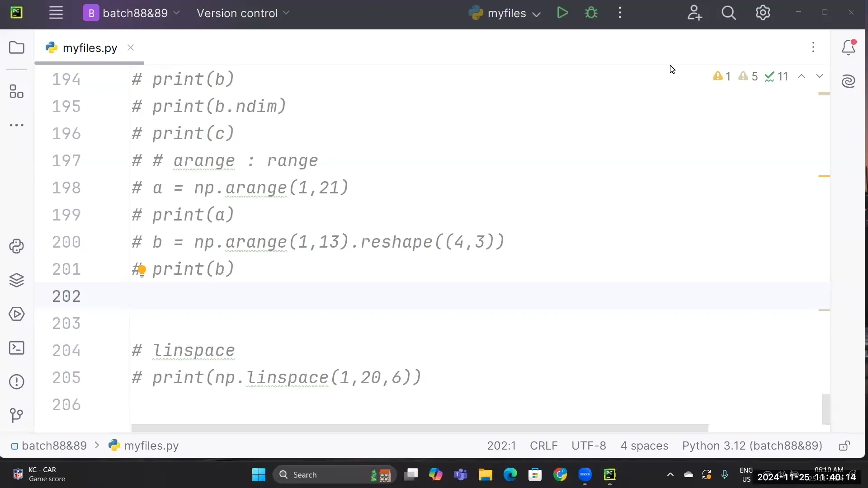Screen dimensions: 868x488
Task: Change line ending from CRLF
Action: [x=543, y=446]
